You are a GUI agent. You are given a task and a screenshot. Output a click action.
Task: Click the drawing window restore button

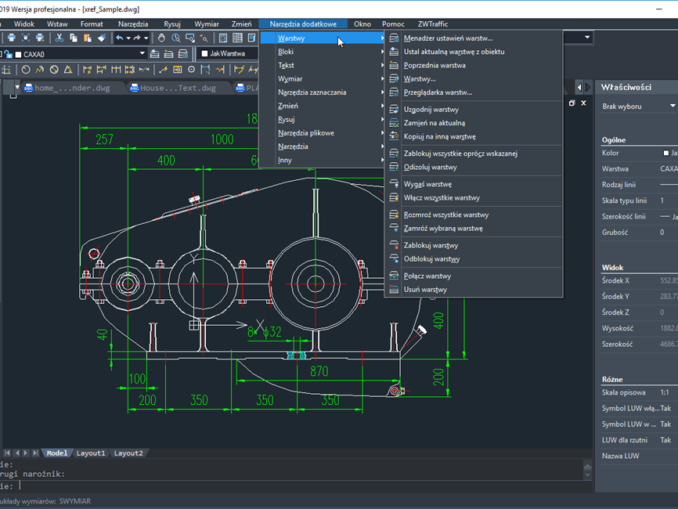[x=572, y=103]
